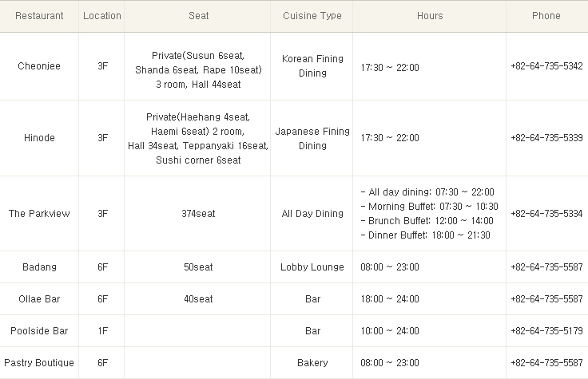Click Parkview phone number +82-64-735-5334
Screen dimensions: 588x379
click(546, 214)
